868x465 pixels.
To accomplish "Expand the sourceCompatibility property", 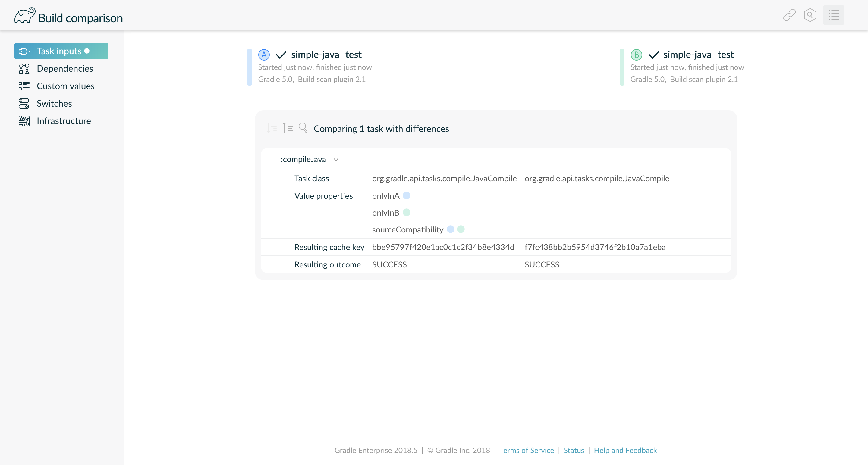I will pos(407,229).
